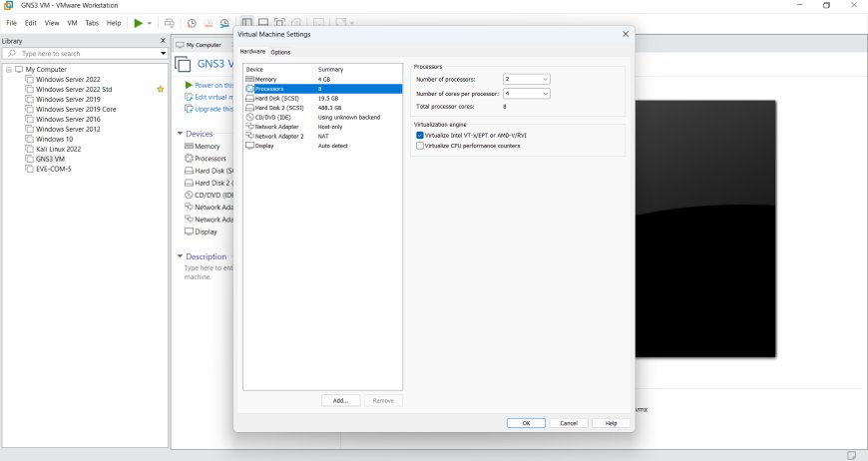Screen dimensions: 868x461
Task: Select Windows Server 2019 Core VM
Action: point(76,109)
